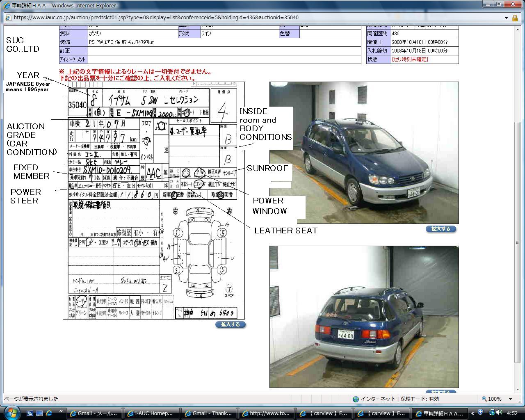Click enlarge button under auction sheet
This screenshot has width=525, height=420.
231,324
